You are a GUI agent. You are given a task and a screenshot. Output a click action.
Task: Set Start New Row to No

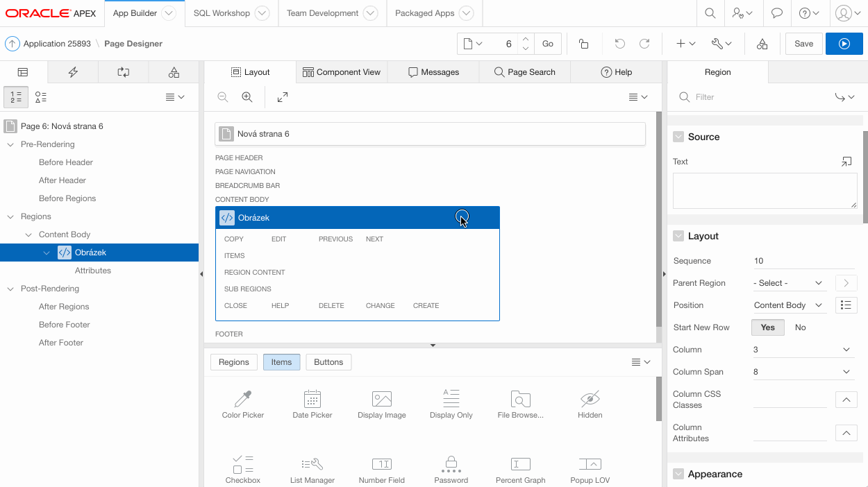pyautogui.click(x=800, y=327)
